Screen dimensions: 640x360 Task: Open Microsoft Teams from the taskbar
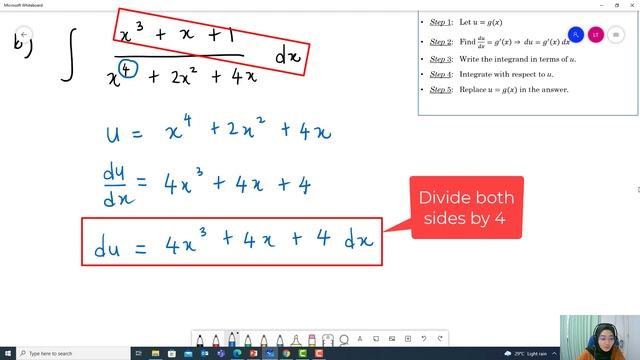click(x=221, y=353)
